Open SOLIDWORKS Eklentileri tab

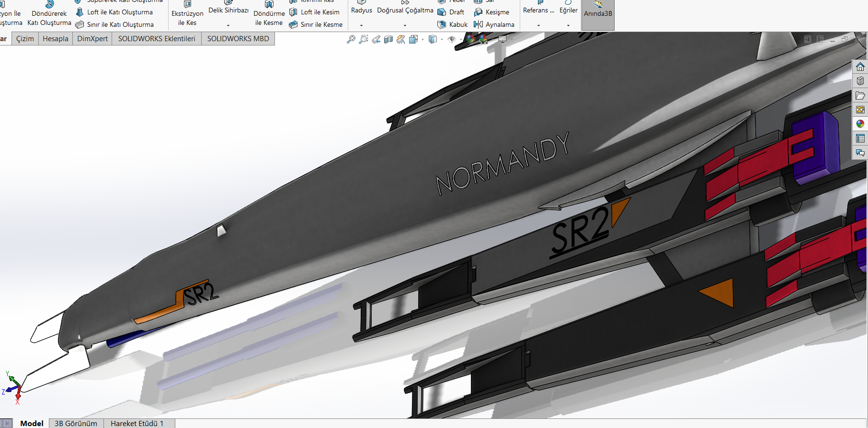157,39
